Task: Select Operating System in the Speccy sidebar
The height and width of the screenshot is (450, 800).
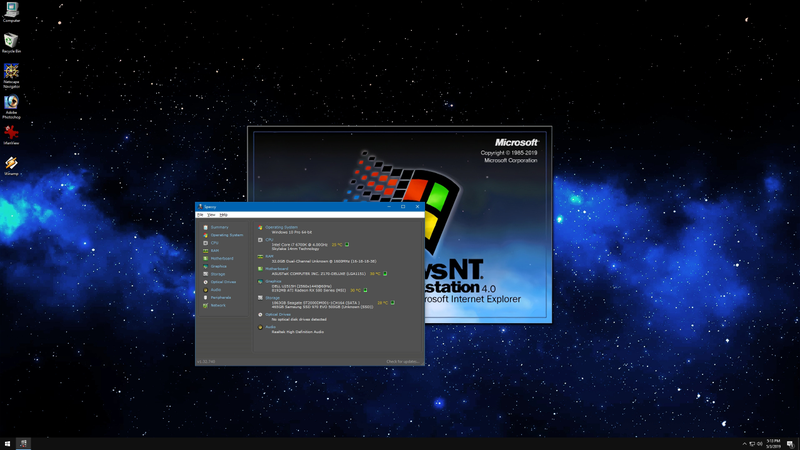Action: tap(227, 235)
